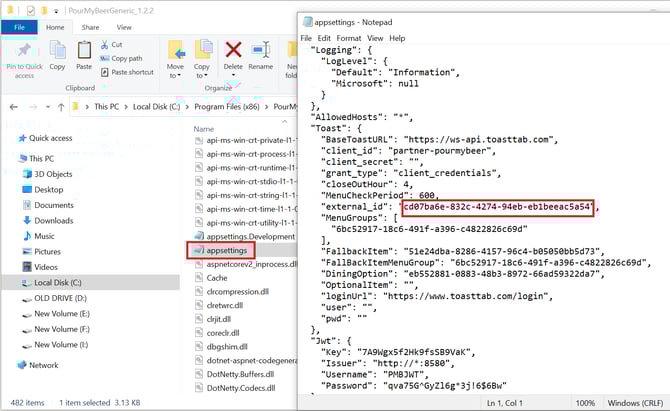Click the Name column header

(204, 129)
